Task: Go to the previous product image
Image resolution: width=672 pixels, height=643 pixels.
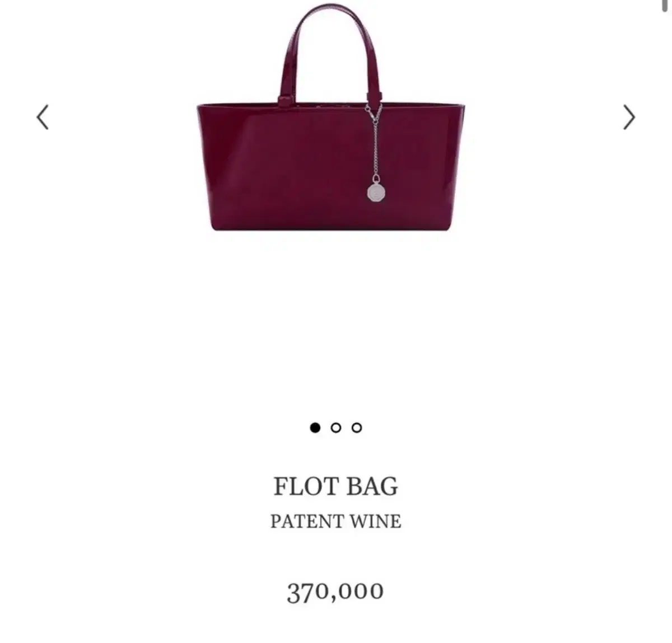Action: click(43, 118)
